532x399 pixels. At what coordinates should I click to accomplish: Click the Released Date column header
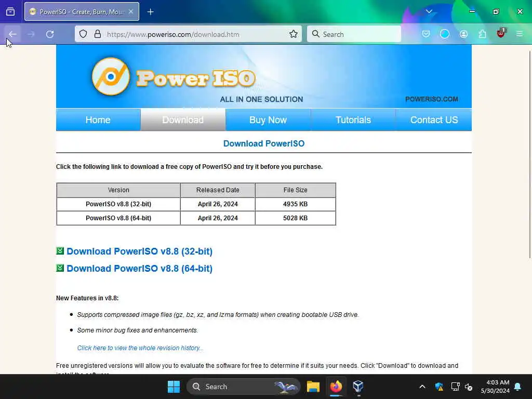tap(218, 190)
